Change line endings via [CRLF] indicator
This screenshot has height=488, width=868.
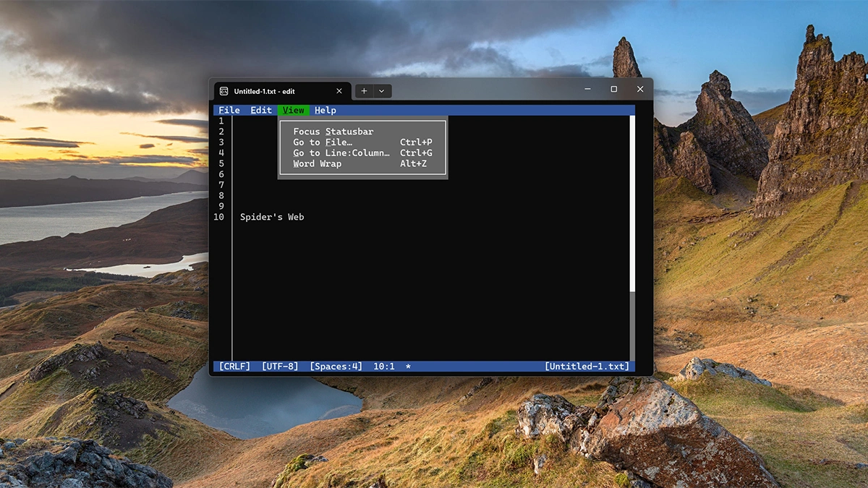coord(234,367)
